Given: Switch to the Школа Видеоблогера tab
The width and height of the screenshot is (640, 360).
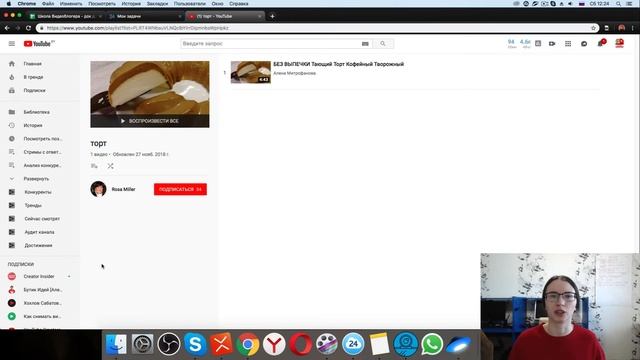Looking at the screenshot, I should [x=65, y=16].
